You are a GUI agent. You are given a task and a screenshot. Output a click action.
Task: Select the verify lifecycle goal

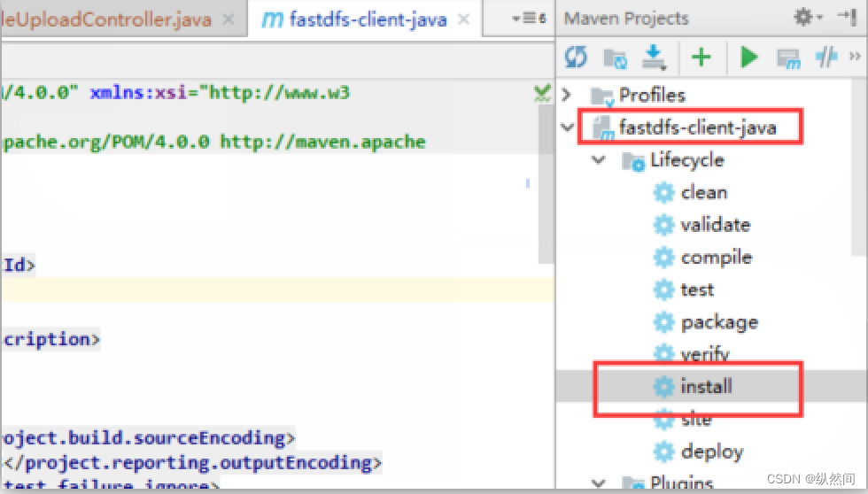click(705, 354)
